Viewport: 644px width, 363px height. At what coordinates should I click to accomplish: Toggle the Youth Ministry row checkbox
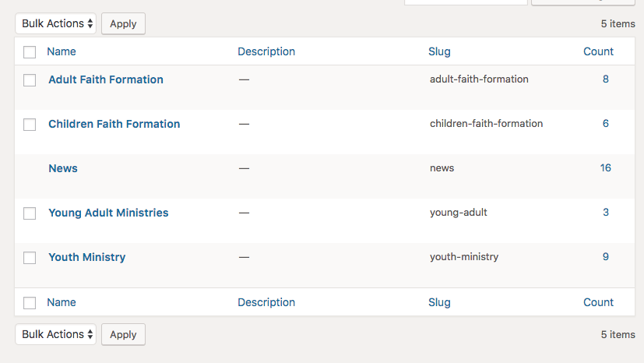30,258
